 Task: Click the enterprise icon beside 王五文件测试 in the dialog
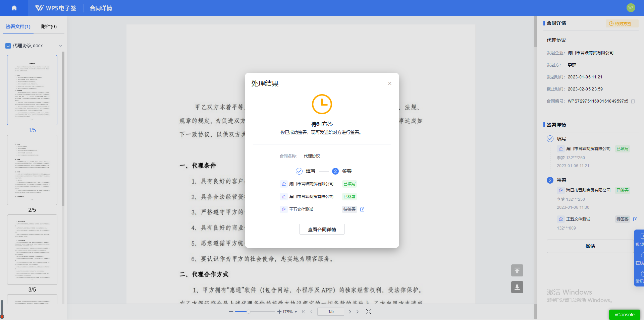(x=284, y=209)
